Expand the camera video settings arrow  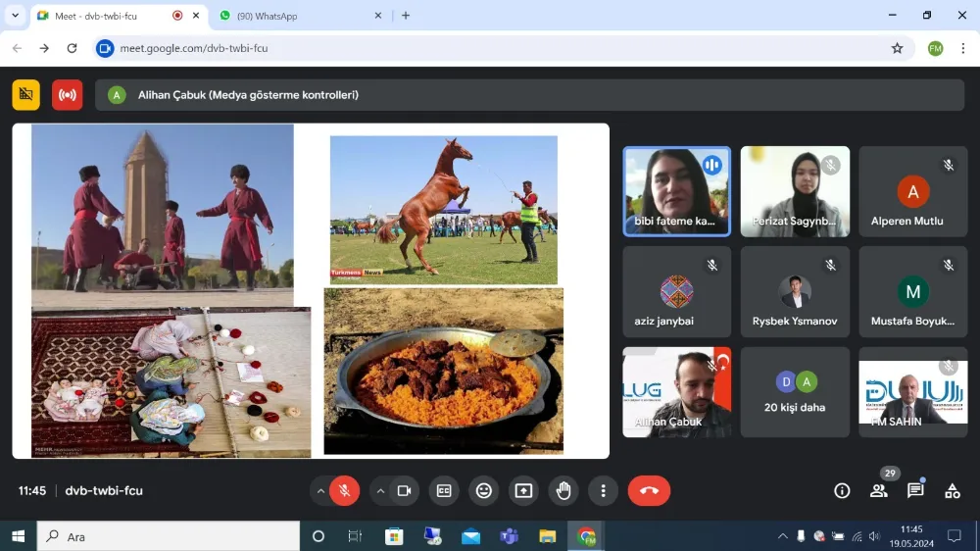(380, 491)
